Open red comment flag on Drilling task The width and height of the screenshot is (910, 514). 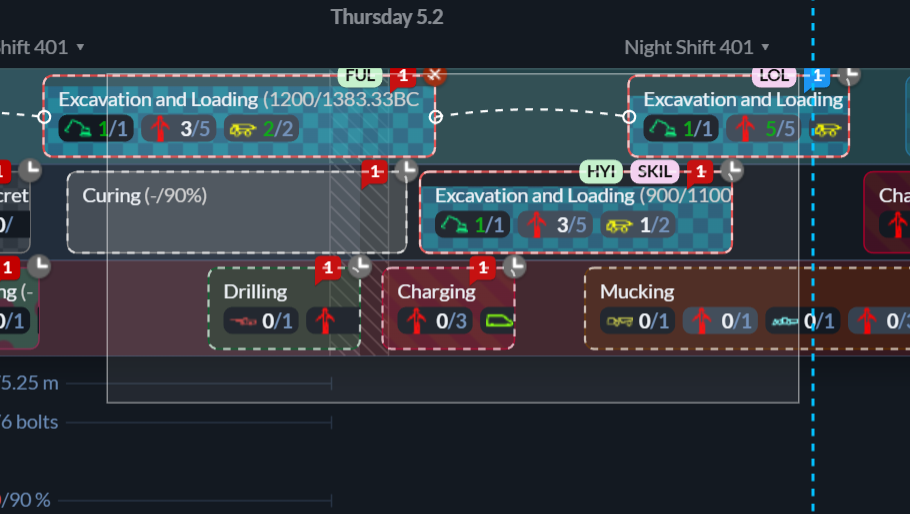(x=328, y=269)
